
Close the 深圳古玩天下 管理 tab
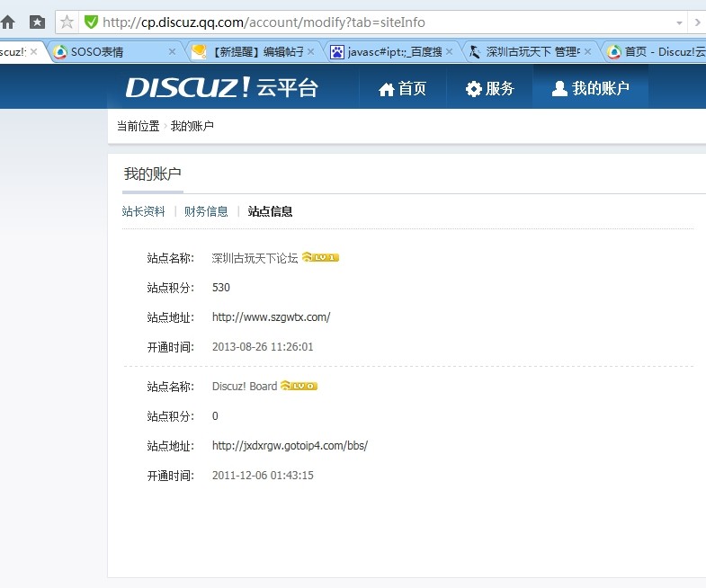[x=587, y=52]
